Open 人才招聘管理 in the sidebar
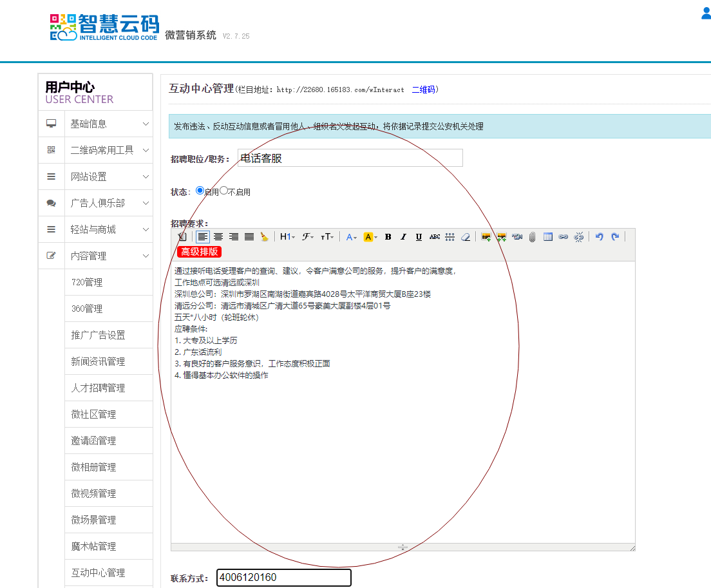711x588 pixels. tap(98, 388)
